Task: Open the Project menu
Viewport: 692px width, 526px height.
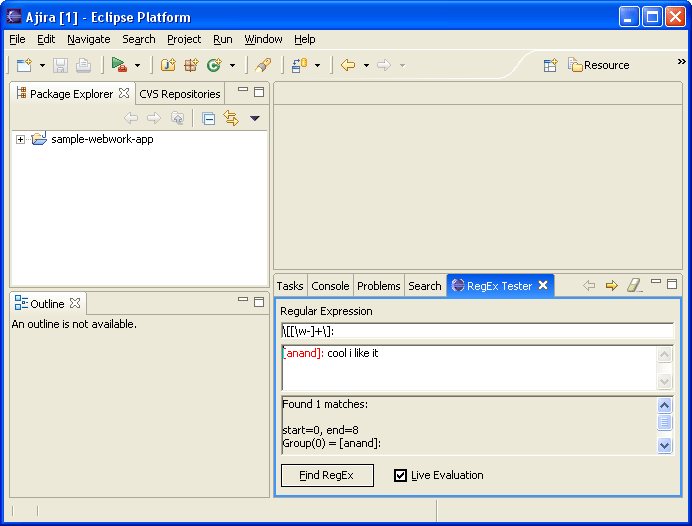Action: click(184, 39)
